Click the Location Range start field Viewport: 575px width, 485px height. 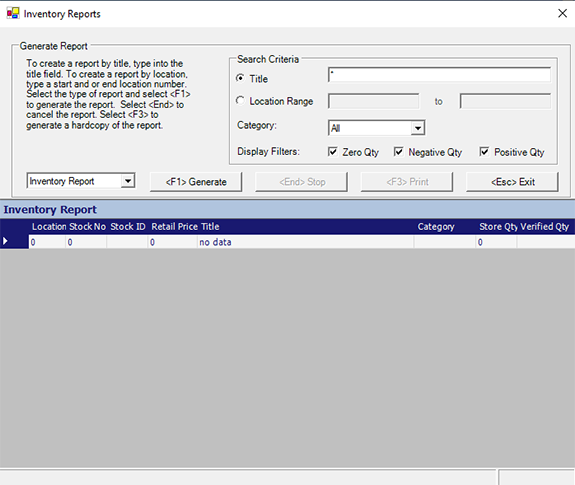click(374, 101)
